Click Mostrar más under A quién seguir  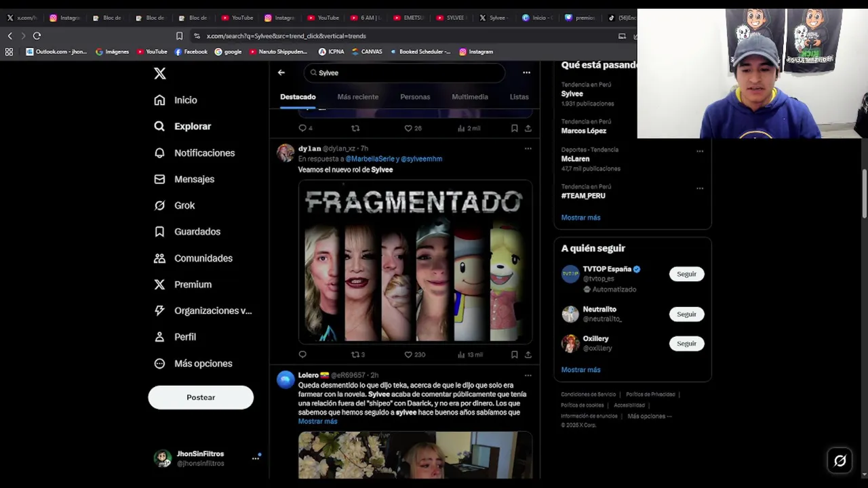pyautogui.click(x=580, y=370)
